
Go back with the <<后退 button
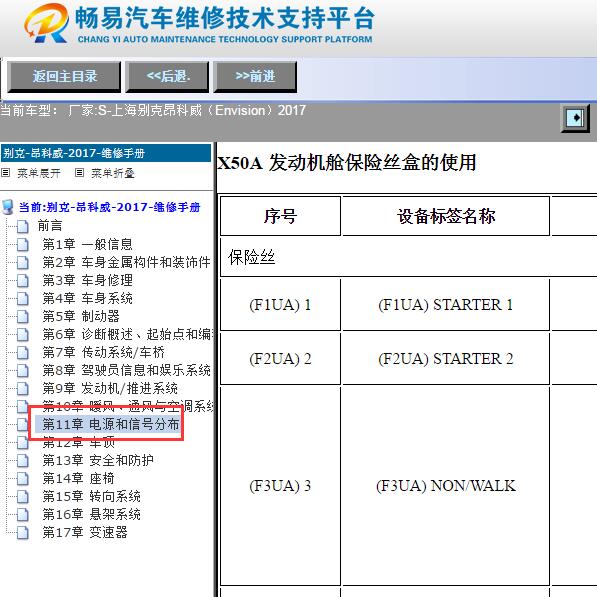point(168,77)
